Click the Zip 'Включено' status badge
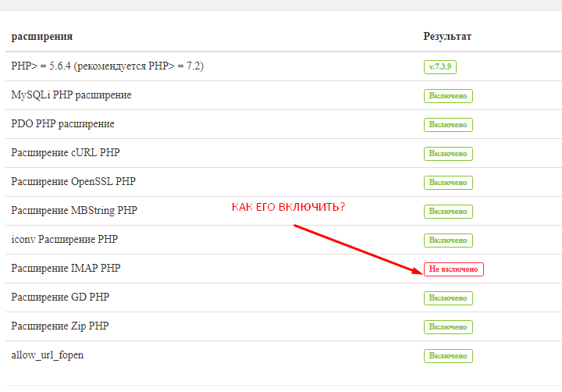The height and width of the screenshot is (392, 562). click(x=448, y=327)
